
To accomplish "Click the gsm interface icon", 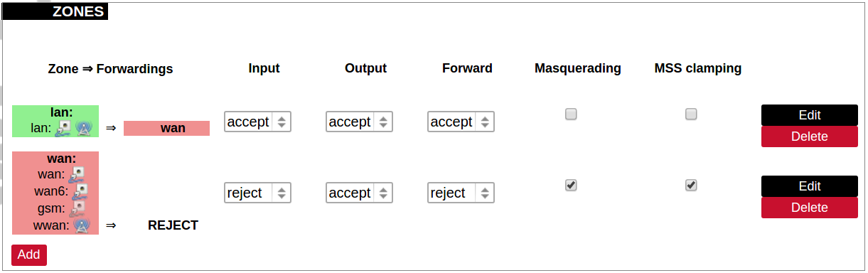I will (76, 208).
